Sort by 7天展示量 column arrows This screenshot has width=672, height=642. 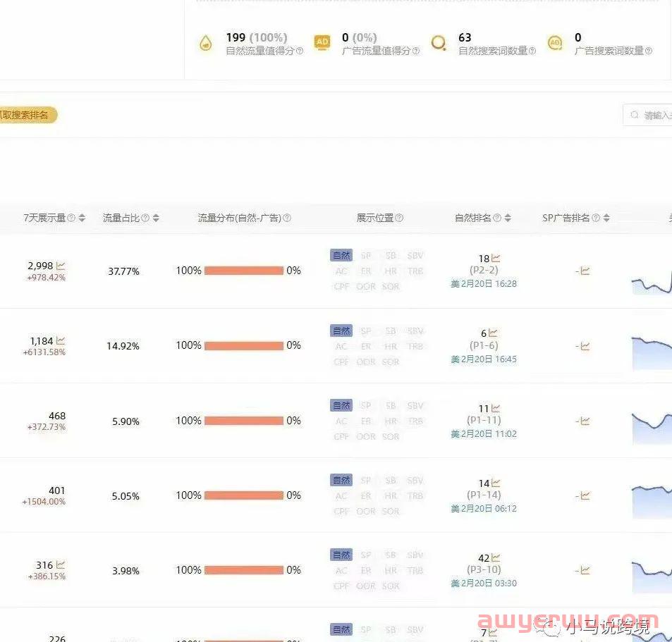point(82,218)
